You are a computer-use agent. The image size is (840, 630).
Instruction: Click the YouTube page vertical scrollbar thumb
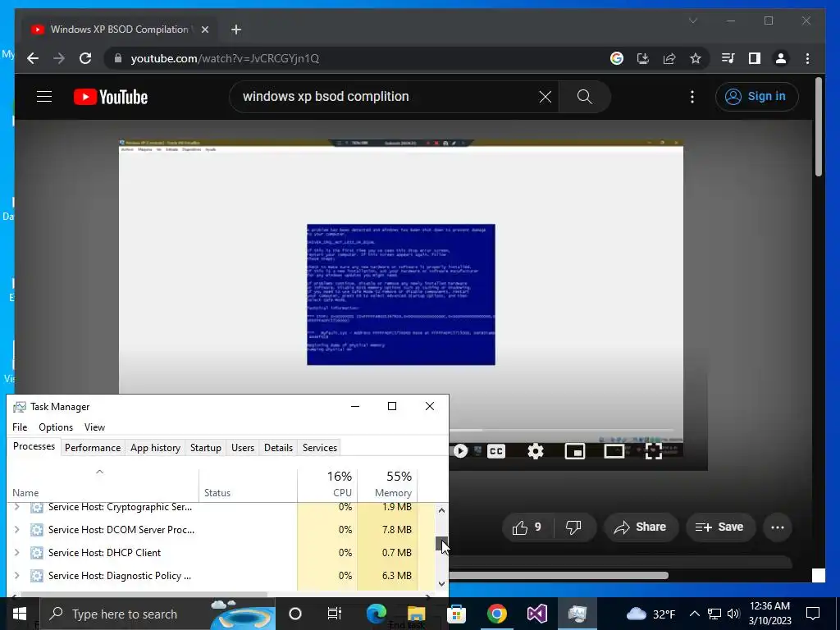(819, 127)
